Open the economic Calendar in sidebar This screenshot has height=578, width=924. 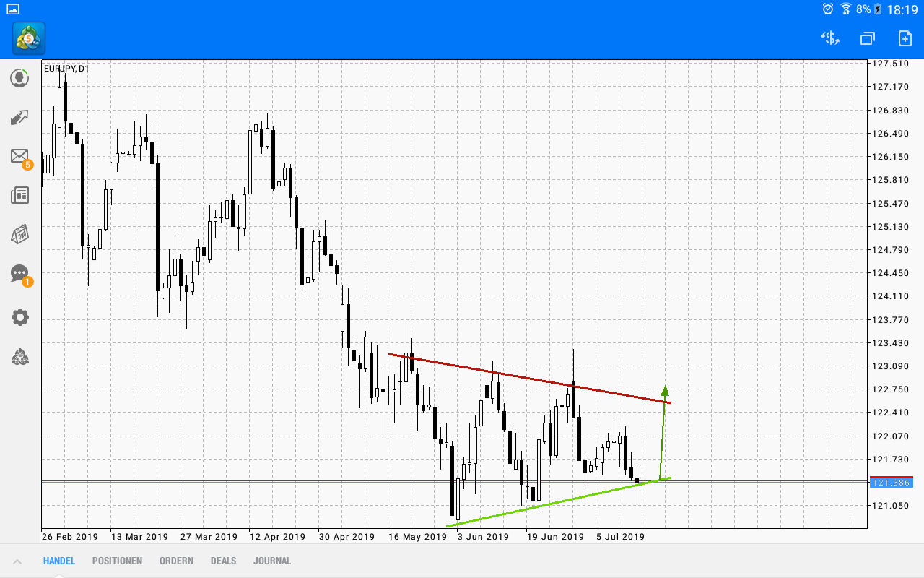(19, 234)
